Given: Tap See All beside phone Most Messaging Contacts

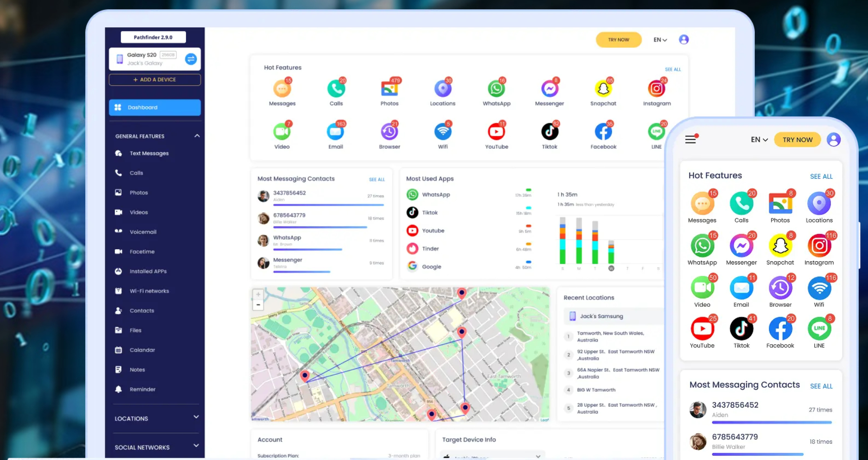Looking at the screenshot, I should (821, 386).
